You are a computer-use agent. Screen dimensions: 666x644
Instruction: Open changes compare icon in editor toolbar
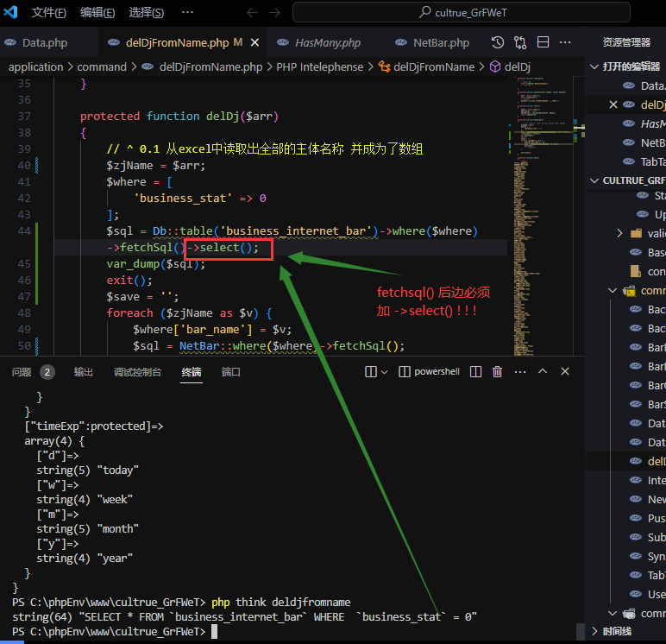tap(520, 42)
